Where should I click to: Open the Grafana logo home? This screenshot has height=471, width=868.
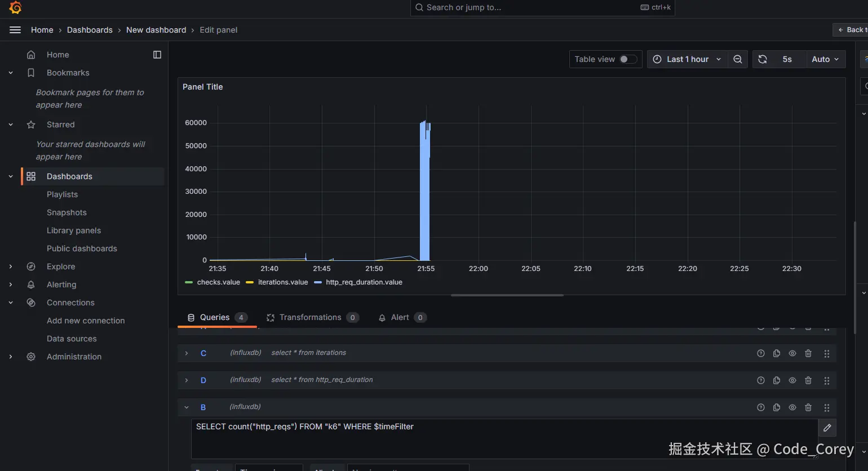point(15,7)
